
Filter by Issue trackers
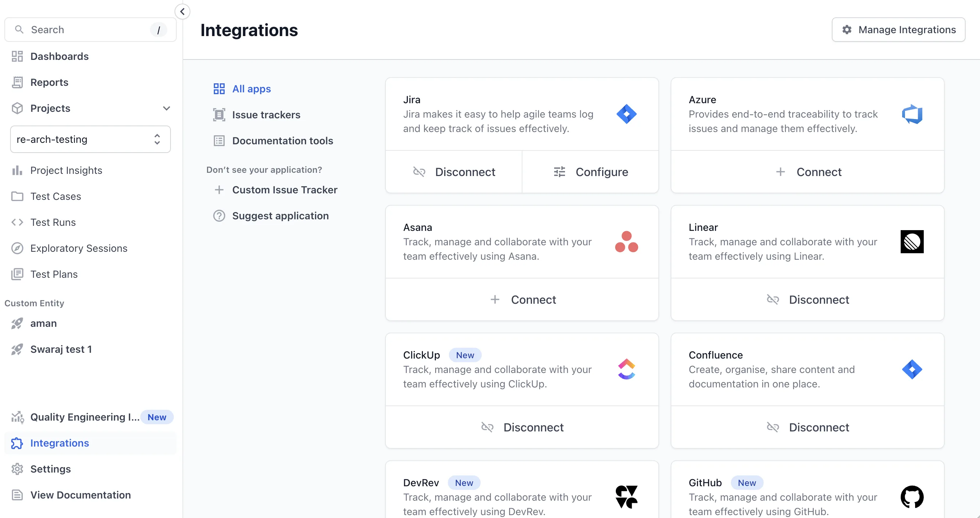pyautogui.click(x=256, y=115)
